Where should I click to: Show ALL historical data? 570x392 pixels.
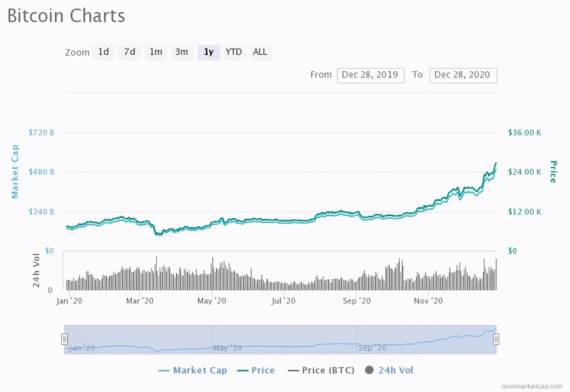point(260,52)
